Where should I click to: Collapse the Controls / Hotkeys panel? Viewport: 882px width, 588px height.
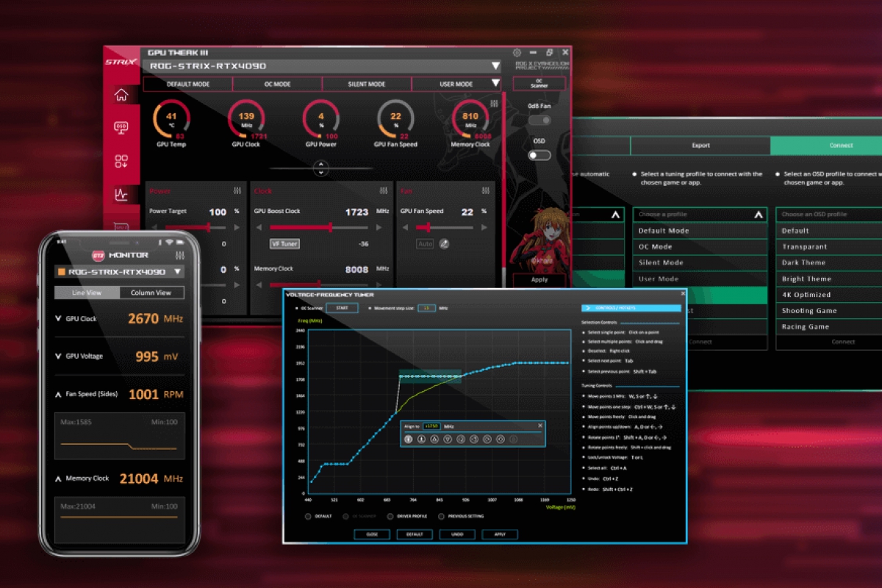click(631, 308)
